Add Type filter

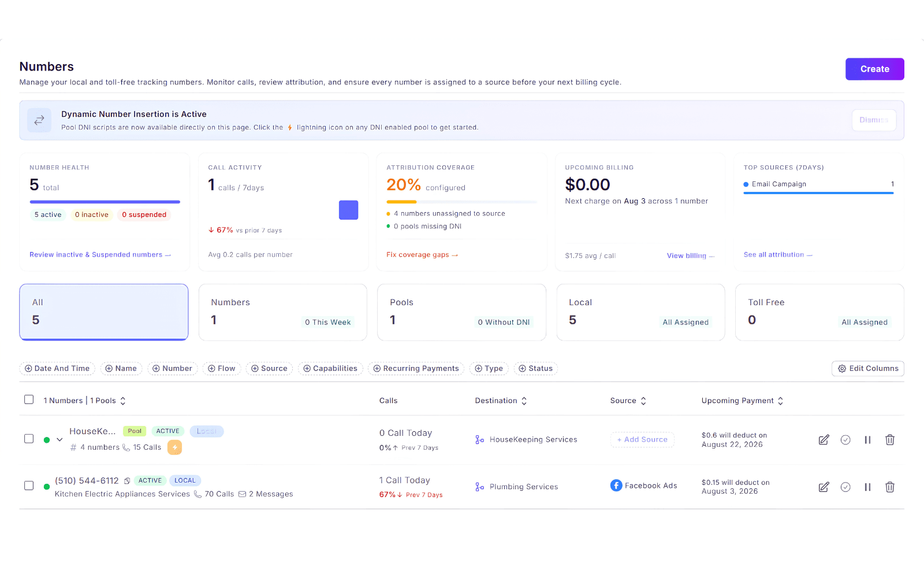[489, 369]
